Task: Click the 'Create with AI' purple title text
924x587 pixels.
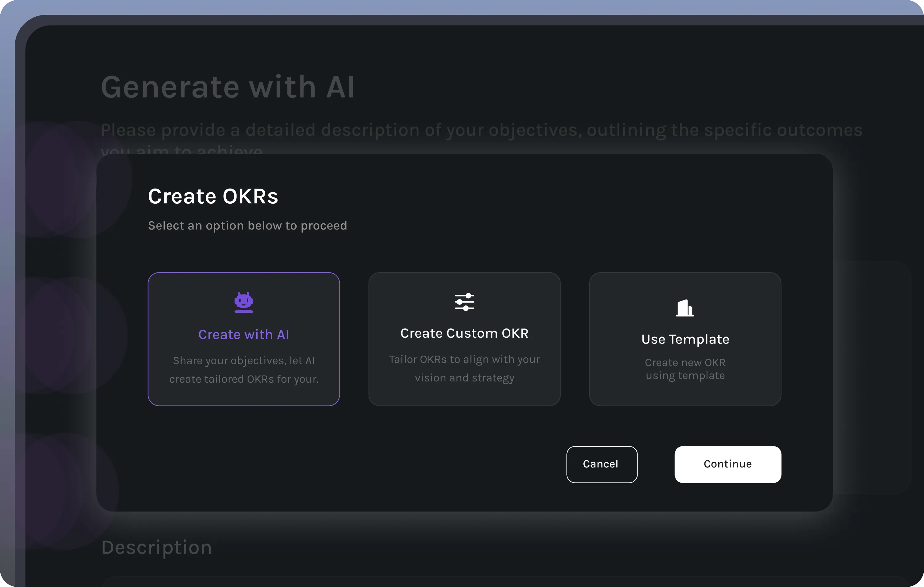Action: pos(244,334)
